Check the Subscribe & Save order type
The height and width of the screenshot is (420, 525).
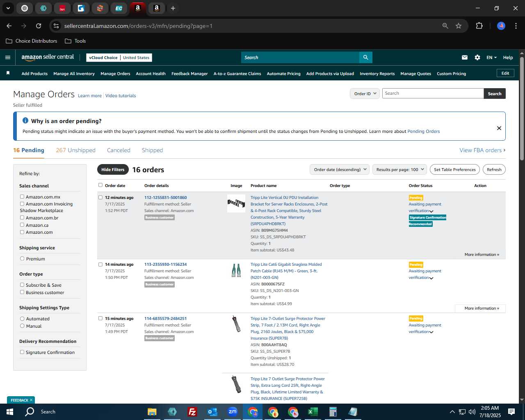point(22,285)
